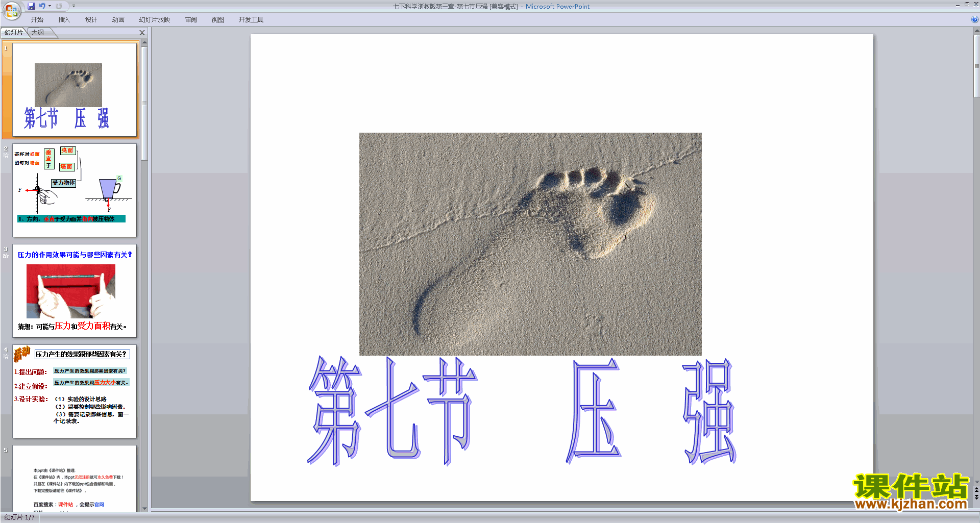Viewport: 980px width, 523px height.
Task: Restore down the PowerPoint window
Action: click(x=967, y=4)
